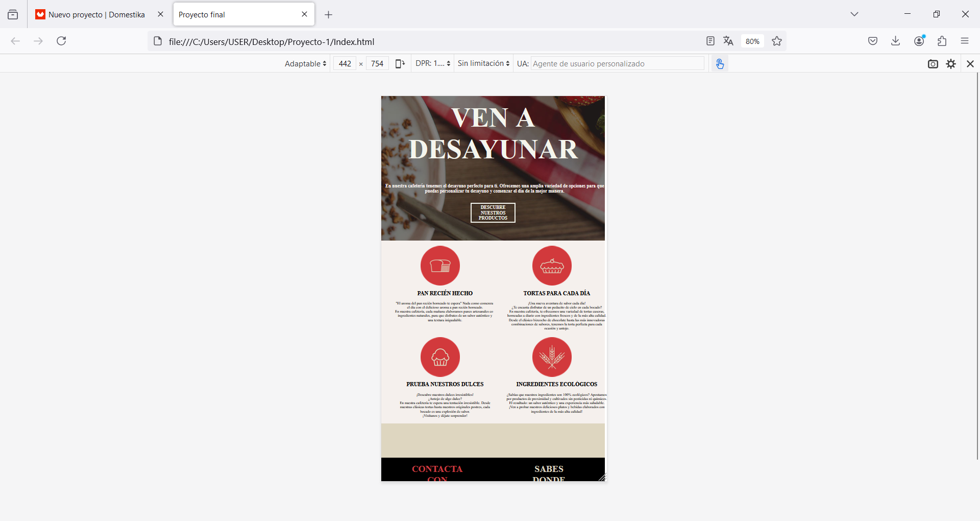This screenshot has width=980, height=521.
Task: Click the CONTACTA CON footer heading
Action: (437, 473)
